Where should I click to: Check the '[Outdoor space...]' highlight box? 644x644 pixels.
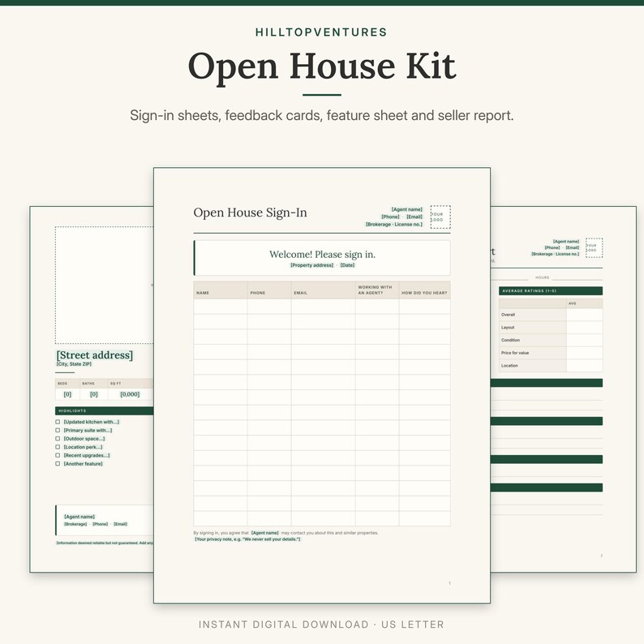[x=58, y=439]
